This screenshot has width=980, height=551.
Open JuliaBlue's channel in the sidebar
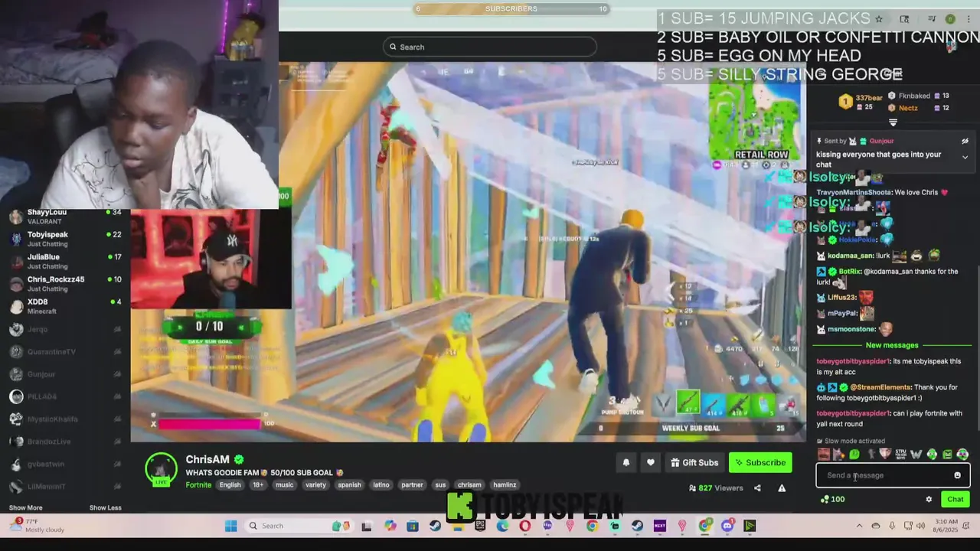pyautogui.click(x=65, y=262)
